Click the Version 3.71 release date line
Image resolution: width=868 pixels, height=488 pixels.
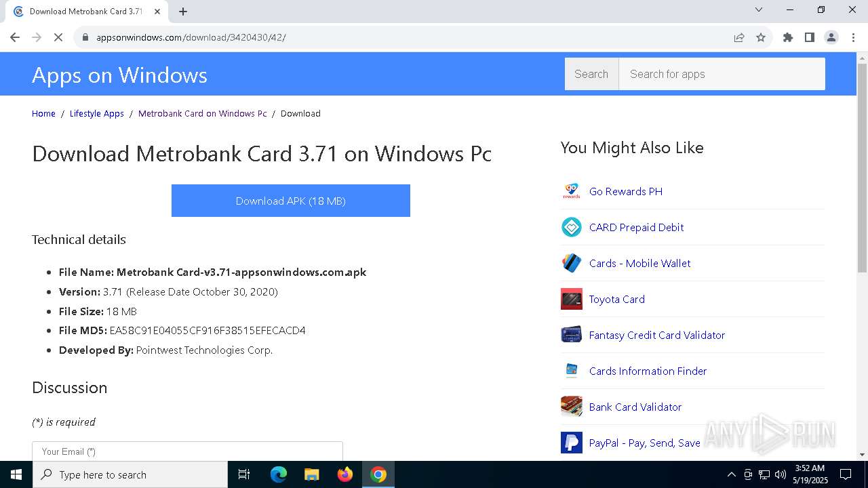click(168, 291)
